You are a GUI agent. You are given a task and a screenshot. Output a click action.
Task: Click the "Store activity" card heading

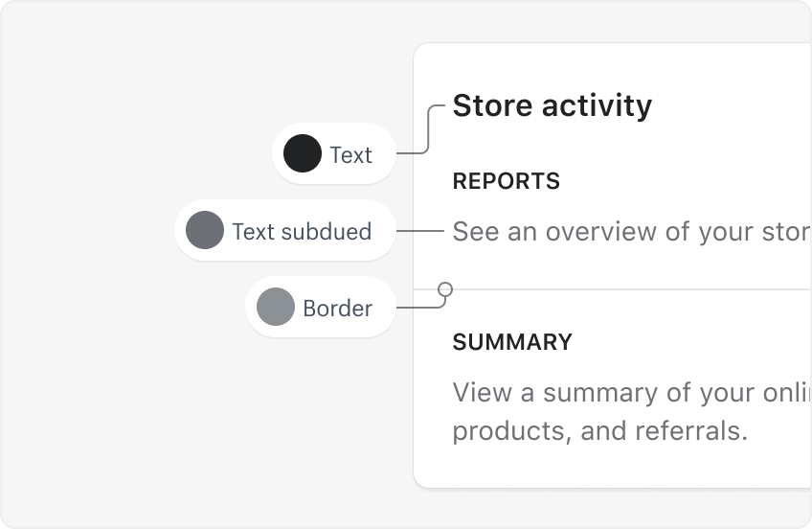[552, 105]
